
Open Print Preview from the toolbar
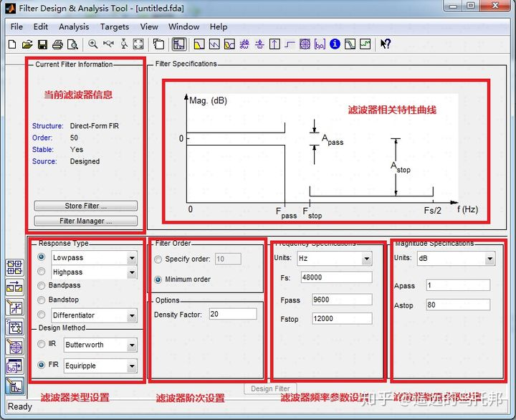[72, 44]
